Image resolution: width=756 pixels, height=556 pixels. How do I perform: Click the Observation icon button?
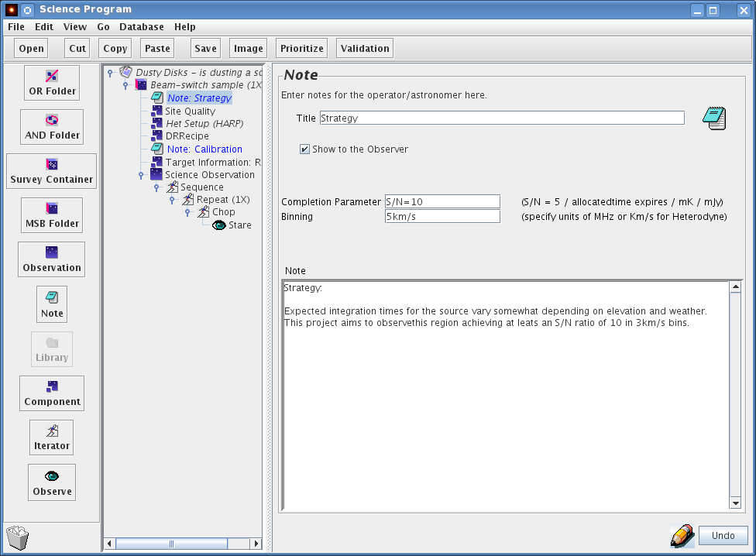click(x=52, y=260)
